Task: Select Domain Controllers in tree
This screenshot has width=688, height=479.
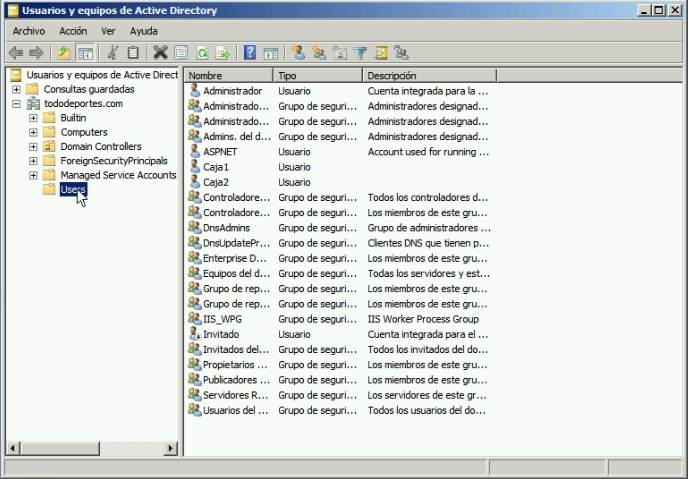Action: pos(101,147)
